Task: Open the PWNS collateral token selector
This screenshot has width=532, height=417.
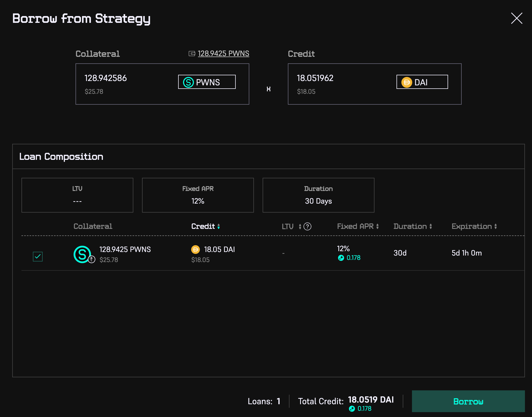Action: pos(207,82)
